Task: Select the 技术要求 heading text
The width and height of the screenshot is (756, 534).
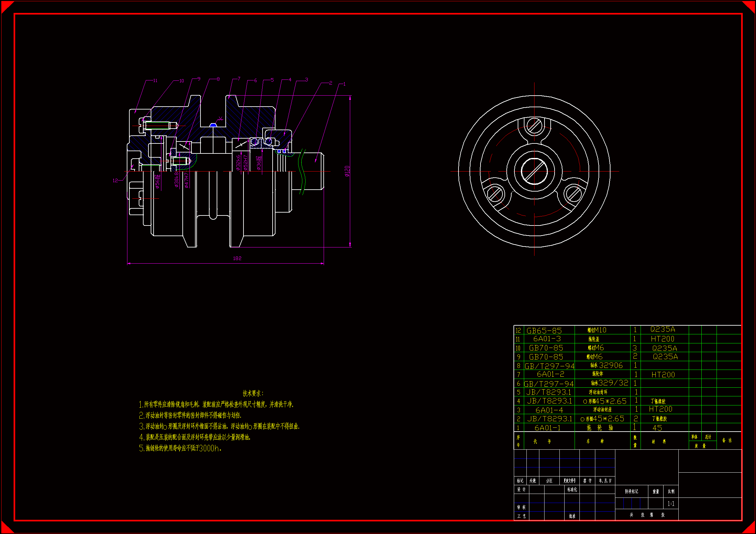Action: point(253,393)
